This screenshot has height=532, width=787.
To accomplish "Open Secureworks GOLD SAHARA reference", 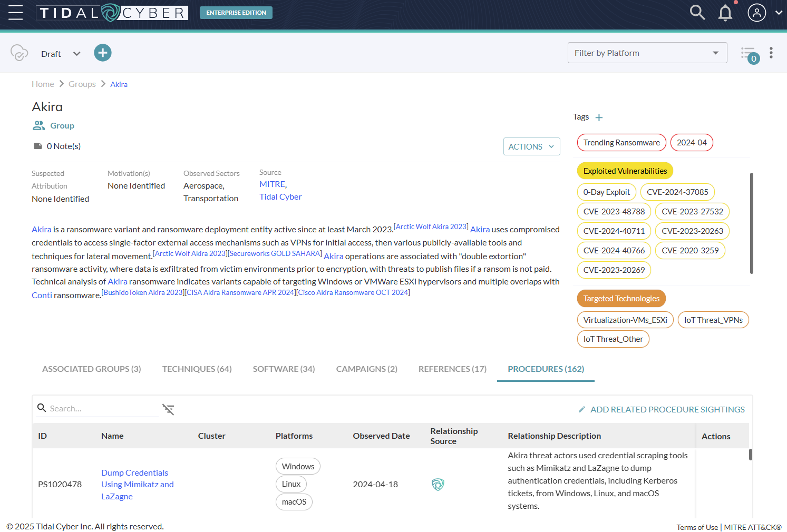I will [x=275, y=254].
